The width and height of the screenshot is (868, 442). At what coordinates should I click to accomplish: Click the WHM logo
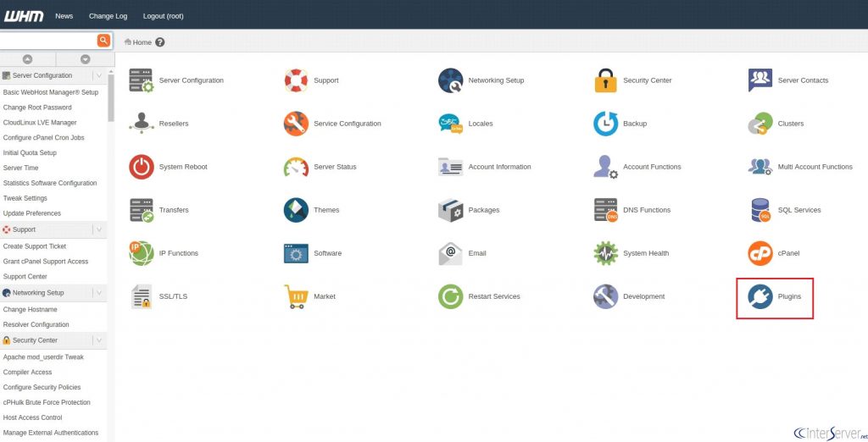point(23,16)
